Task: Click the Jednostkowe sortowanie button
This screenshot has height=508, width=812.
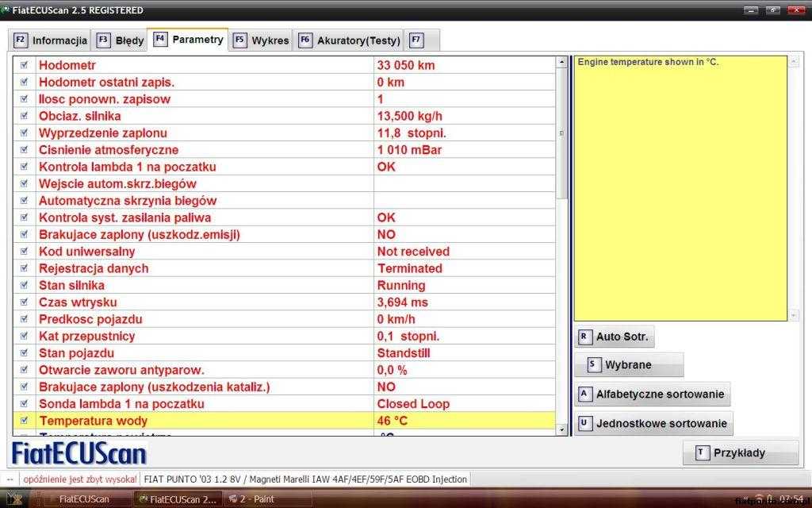Action: pyautogui.click(x=654, y=424)
